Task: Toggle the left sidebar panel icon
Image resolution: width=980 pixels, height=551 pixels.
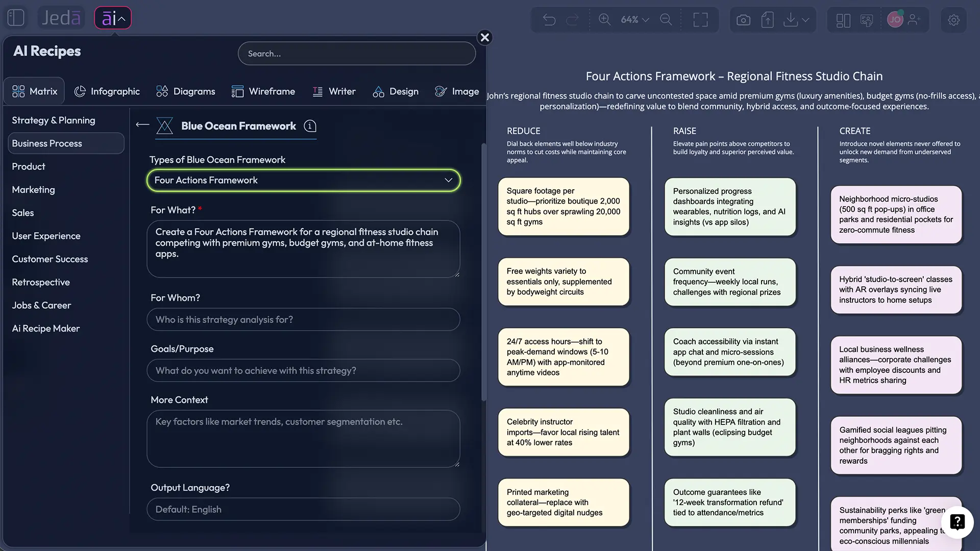Action: pos(16,18)
